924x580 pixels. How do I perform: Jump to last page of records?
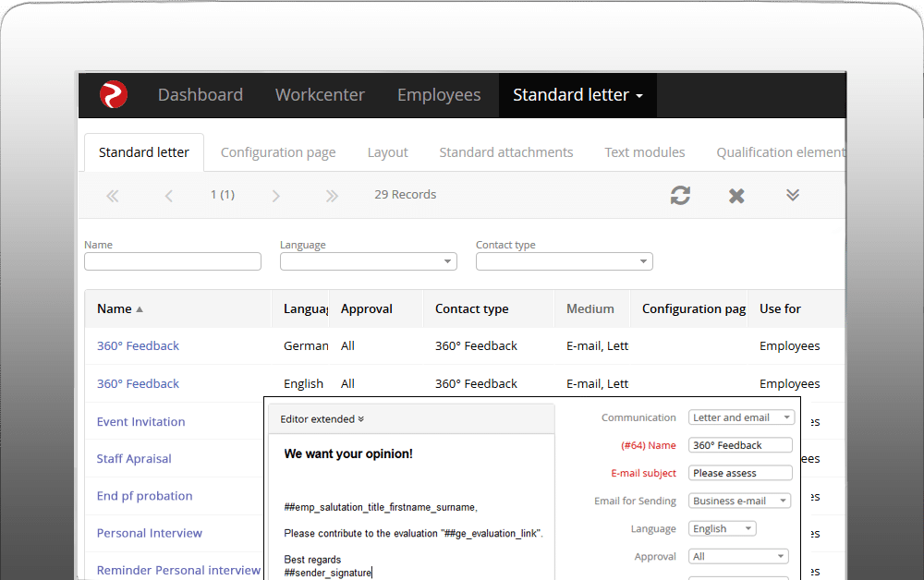tap(332, 196)
